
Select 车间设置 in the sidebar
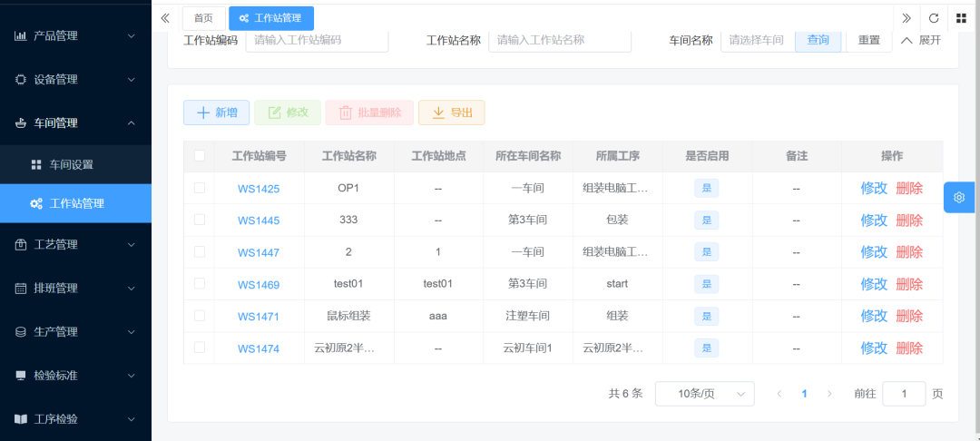[x=71, y=165]
